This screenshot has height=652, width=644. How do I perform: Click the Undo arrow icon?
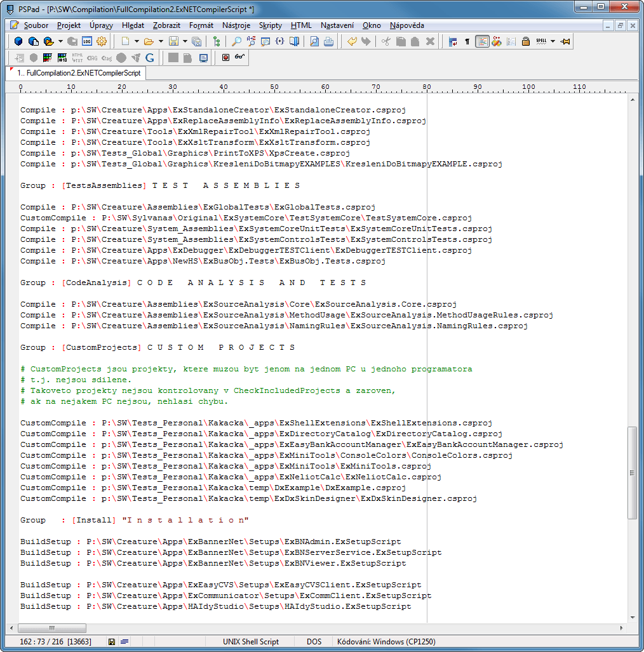(352, 41)
